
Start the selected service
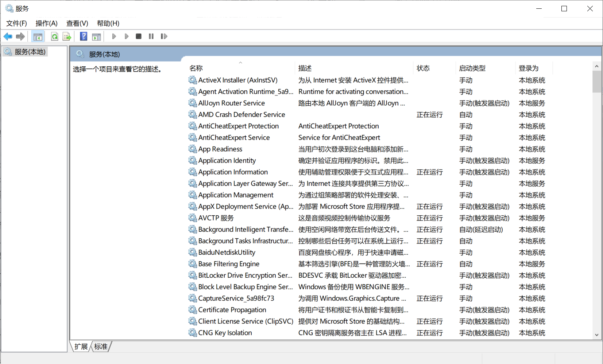(x=114, y=36)
